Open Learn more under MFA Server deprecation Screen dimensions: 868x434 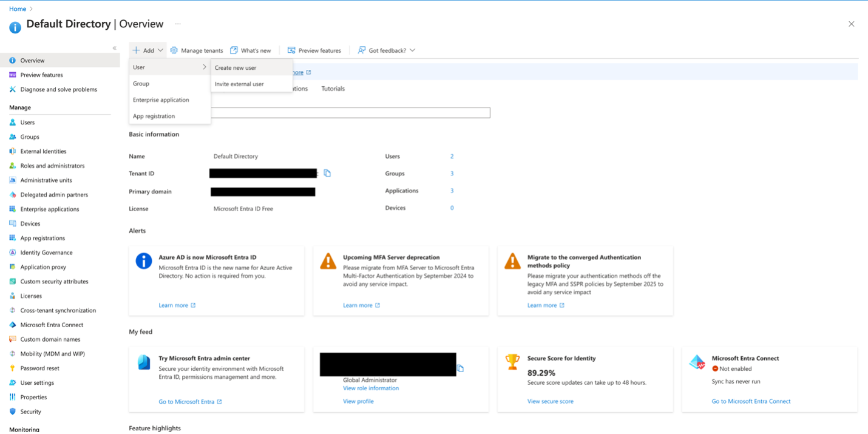pos(362,305)
